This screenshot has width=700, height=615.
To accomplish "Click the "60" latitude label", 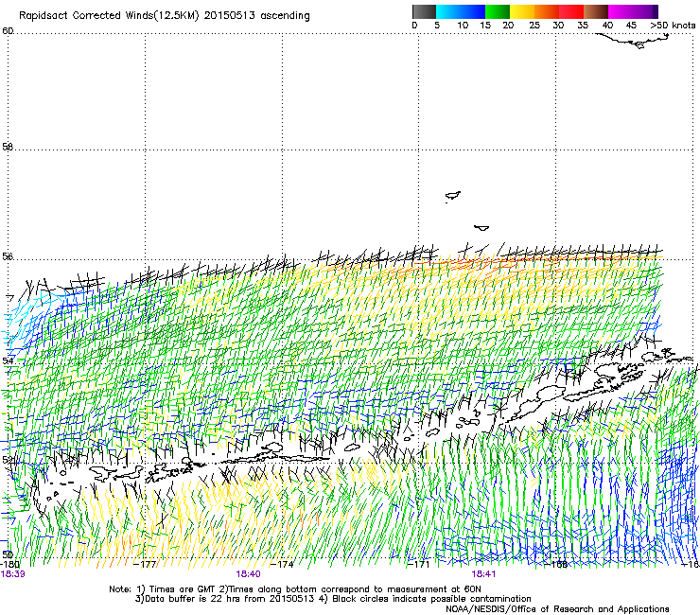I will click(8, 31).
